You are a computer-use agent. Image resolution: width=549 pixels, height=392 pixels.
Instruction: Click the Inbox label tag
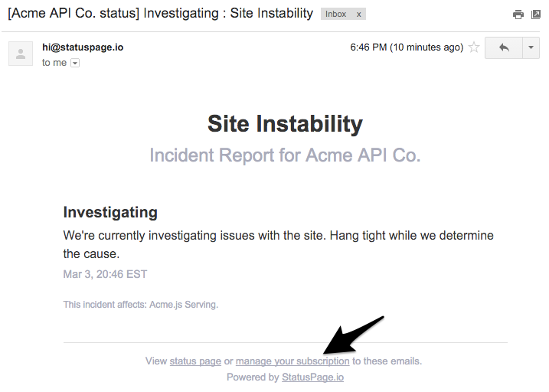point(335,14)
